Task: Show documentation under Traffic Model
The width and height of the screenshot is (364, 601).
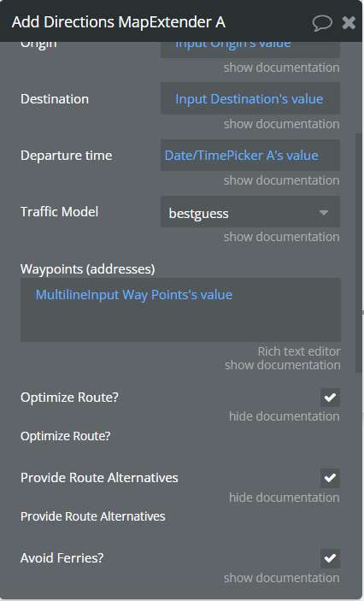Action: [x=282, y=237]
